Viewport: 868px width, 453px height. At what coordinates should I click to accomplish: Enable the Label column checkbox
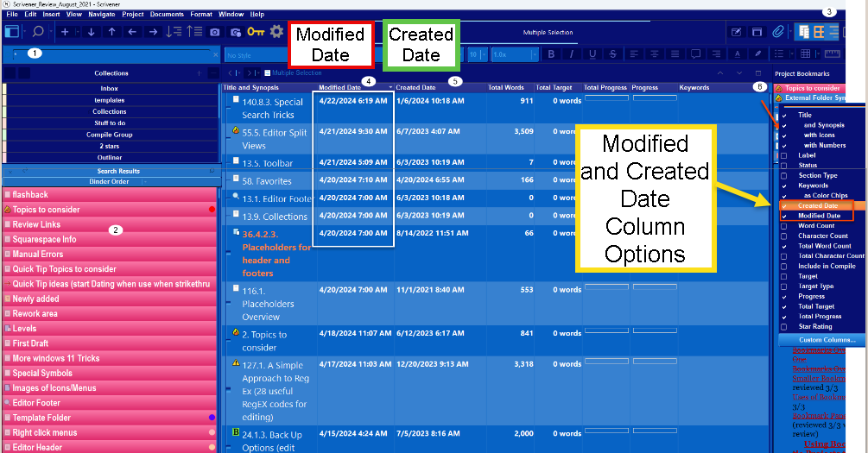click(x=784, y=155)
